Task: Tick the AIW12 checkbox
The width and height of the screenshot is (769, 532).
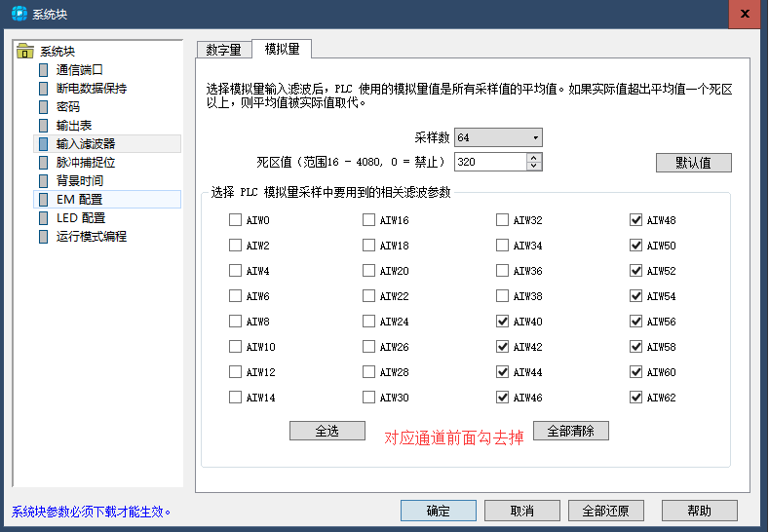Action: [236, 371]
